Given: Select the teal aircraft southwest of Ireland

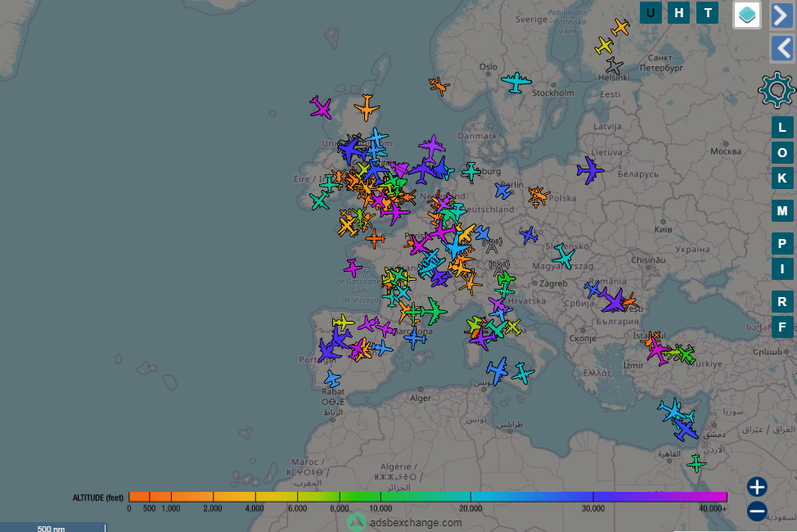Looking at the screenshot, I should click(x=320, y=201).
